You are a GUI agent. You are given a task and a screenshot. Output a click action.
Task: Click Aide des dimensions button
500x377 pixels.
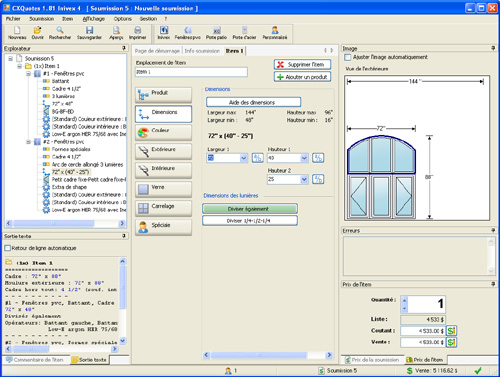coord(253,102)
